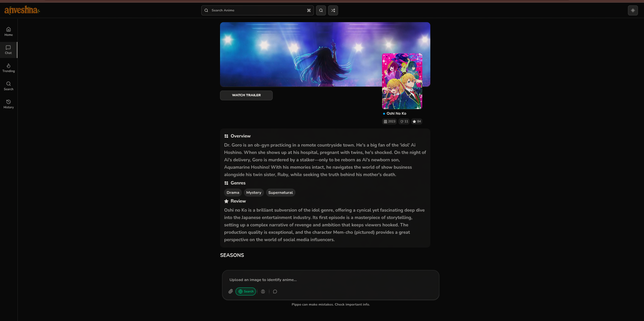Click the Pippo can make mistakes notice
The width and height of the screenshot is (644, 321).
coord(331,305)
